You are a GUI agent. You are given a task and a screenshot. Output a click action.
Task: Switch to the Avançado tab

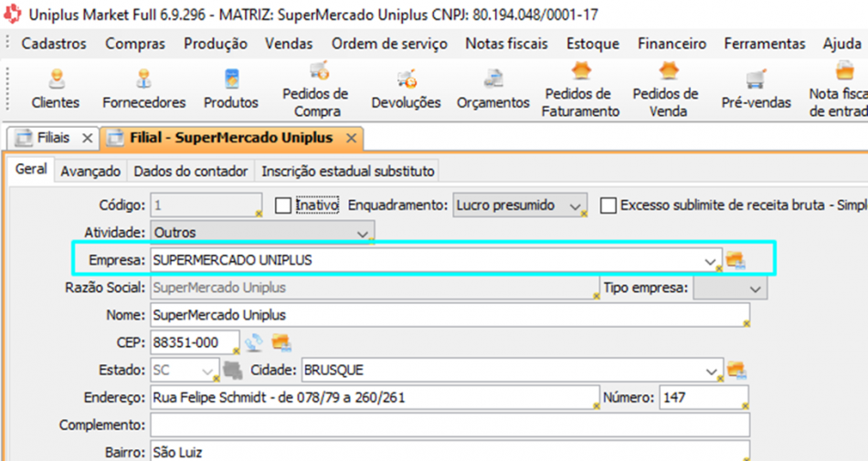[x=90, y=172]
